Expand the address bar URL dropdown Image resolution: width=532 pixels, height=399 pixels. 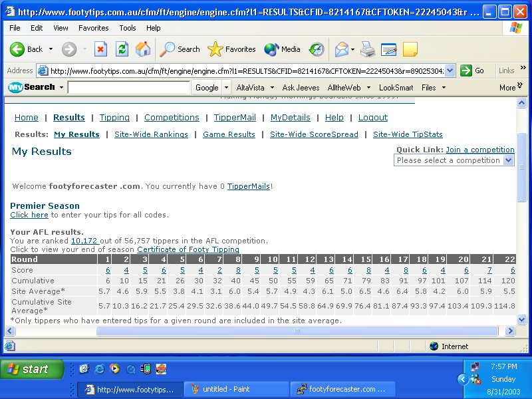450,70
